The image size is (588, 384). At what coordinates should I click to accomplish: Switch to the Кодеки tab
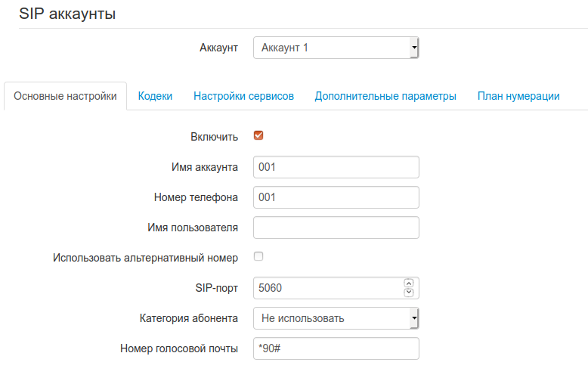tap(155, 96)
